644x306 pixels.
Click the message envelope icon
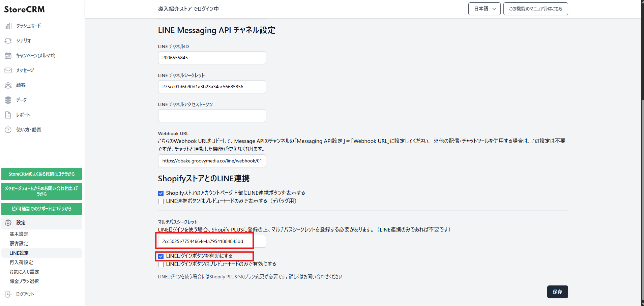[8, 70]
